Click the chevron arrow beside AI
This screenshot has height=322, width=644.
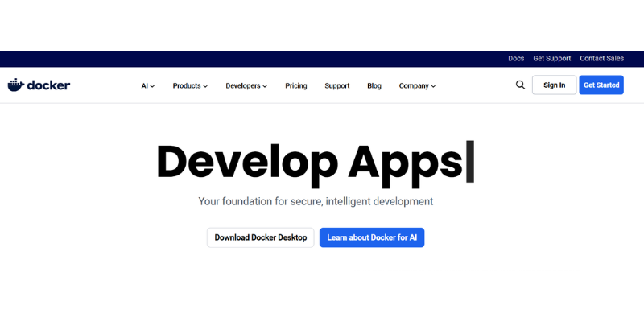click(x=152, y=86)
